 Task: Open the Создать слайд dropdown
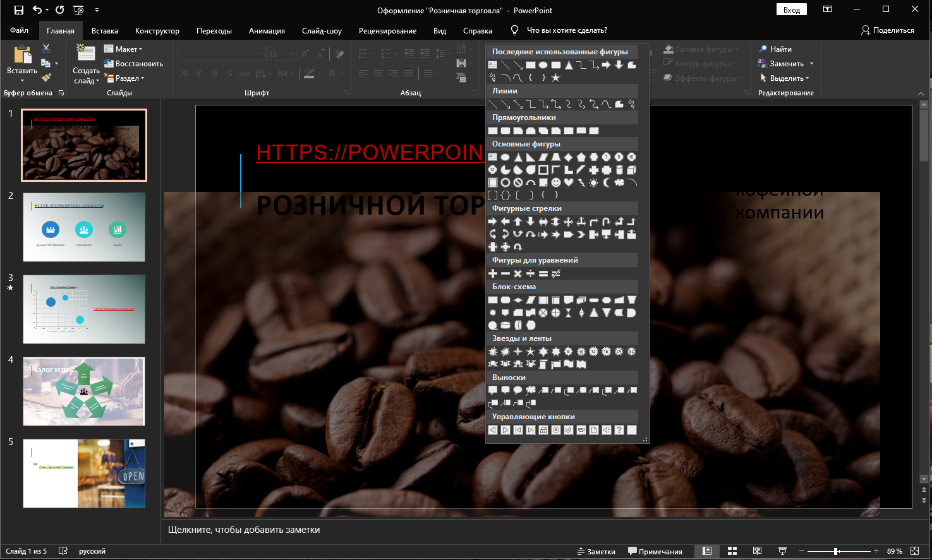point(85,71)
